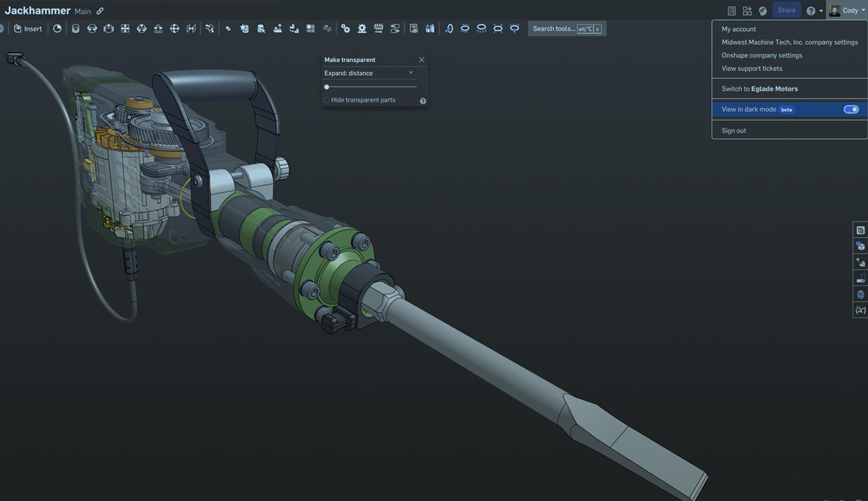The width and height of the screenshot is (868, 501).
Task: Open the App Store apps icon
Action: click(x=747, y=11)
